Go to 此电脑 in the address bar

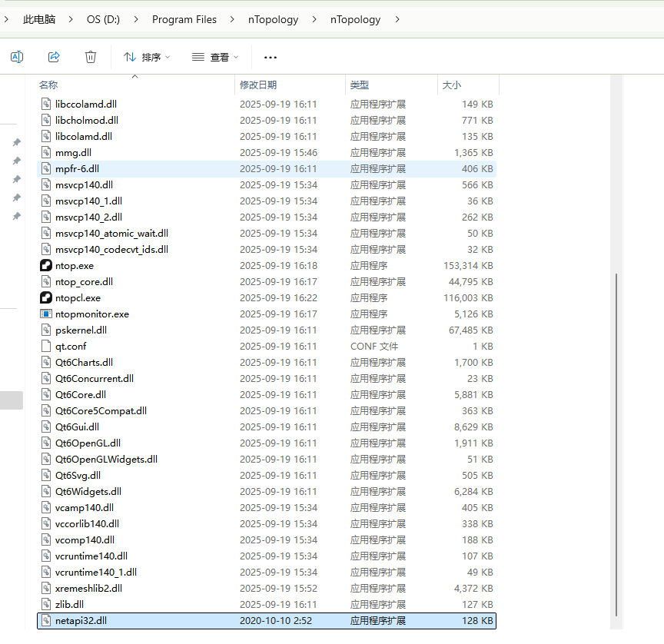coord(39,19)
